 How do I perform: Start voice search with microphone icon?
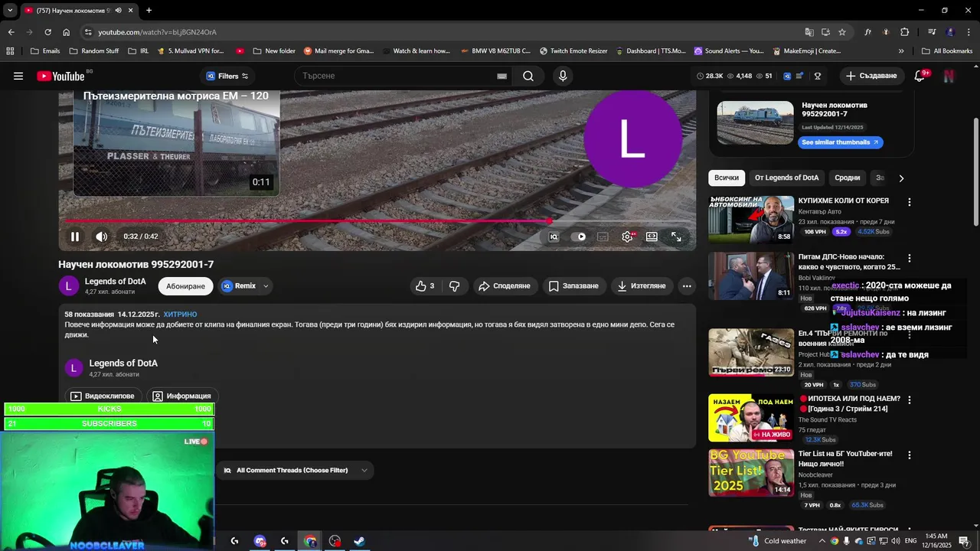[563, 76]
